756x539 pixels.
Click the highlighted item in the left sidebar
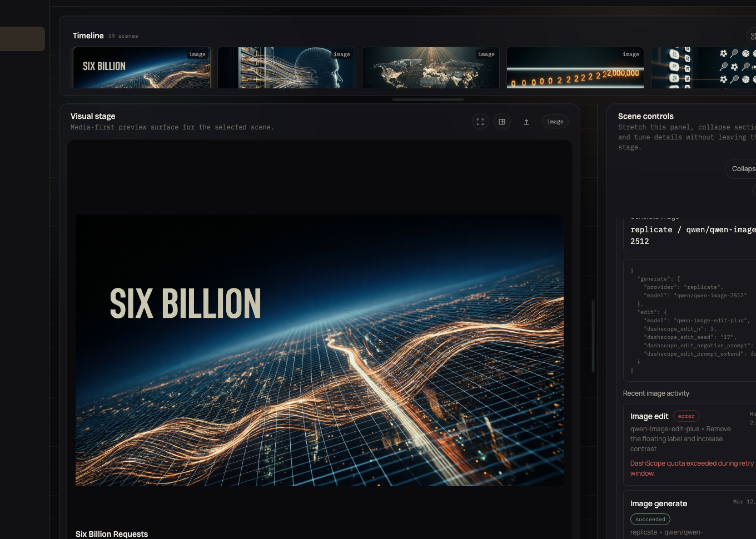[22, 39]
